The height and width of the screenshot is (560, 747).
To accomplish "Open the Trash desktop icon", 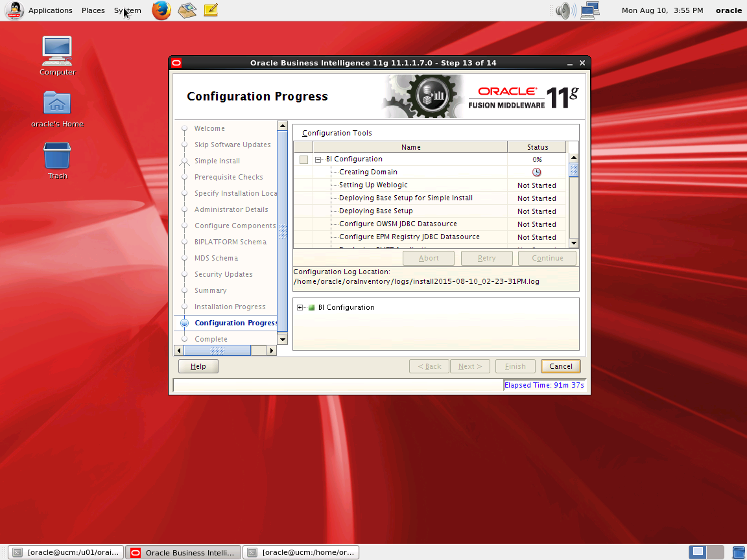I will 57,161.
